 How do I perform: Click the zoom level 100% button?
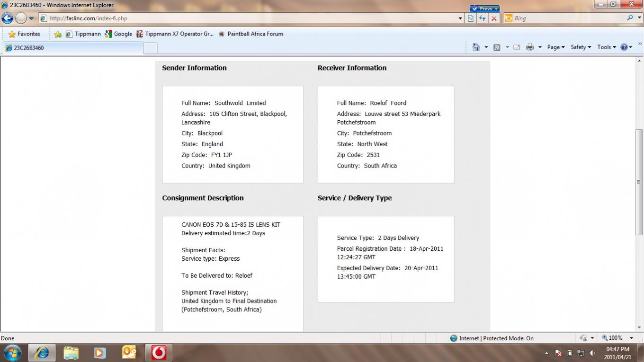coord(612,338)
